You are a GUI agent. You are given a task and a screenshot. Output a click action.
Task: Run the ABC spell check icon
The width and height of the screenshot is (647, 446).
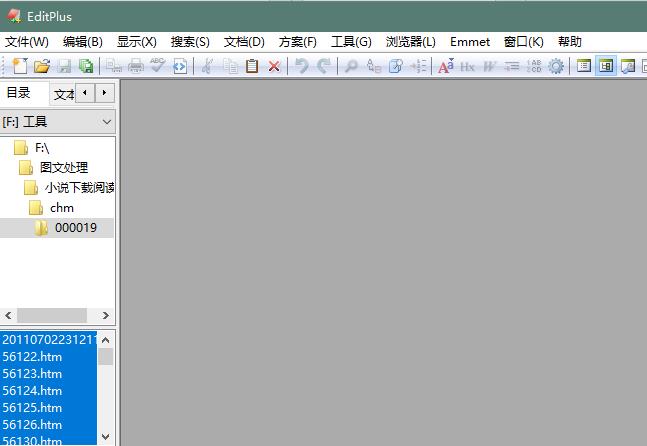tap(157, 65)
